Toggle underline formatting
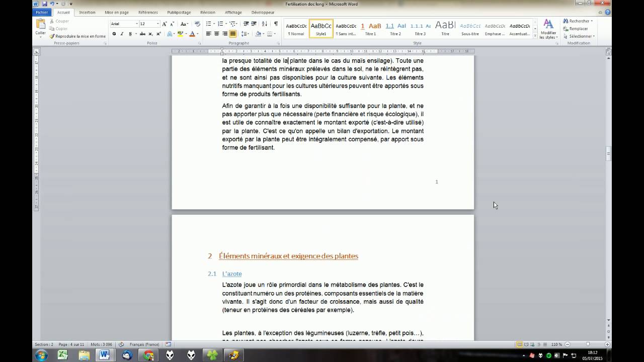644x362 pixels. coord(130,34)
